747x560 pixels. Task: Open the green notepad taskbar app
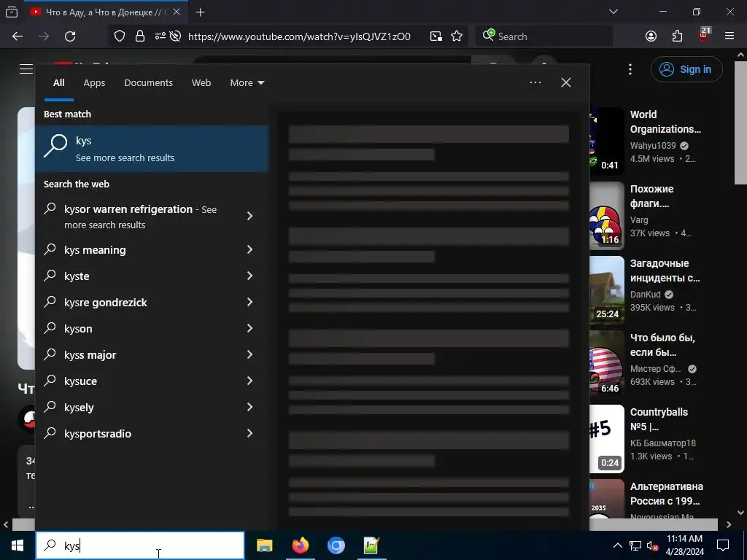click(x=371, y=545)
